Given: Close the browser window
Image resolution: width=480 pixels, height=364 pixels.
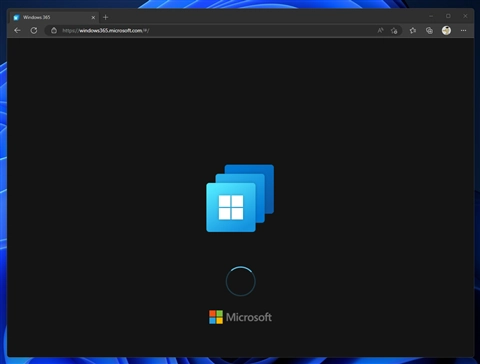Looking at the screenshot, I should pyautogui.click(x=465, y=16).
